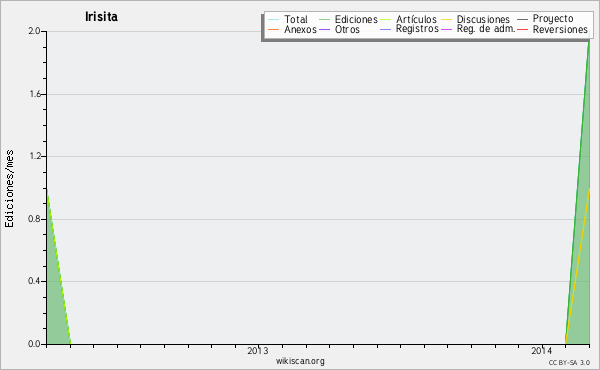Screen dimensions: 600x370
Task: Click the 2.0 y-axis value
Action: pyautogui.click(x=35, y=31)
